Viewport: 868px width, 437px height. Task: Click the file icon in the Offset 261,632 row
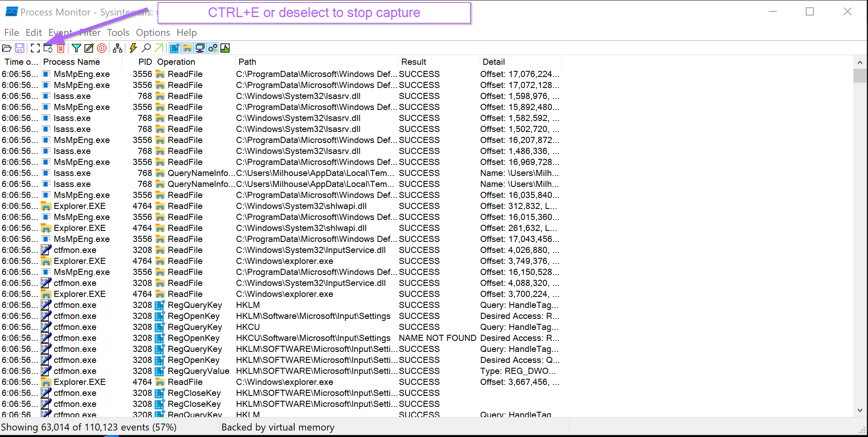tap(160, 228)
